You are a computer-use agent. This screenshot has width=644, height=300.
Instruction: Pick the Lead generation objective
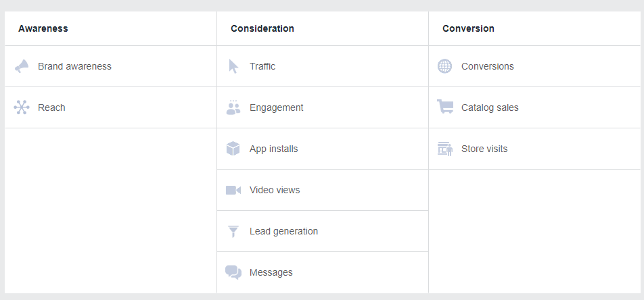point(283,231)
